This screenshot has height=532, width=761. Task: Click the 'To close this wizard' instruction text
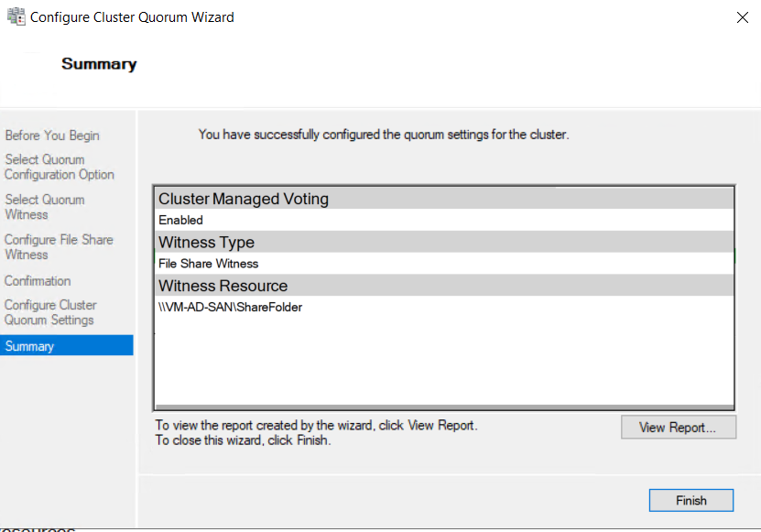pos(244,440)
